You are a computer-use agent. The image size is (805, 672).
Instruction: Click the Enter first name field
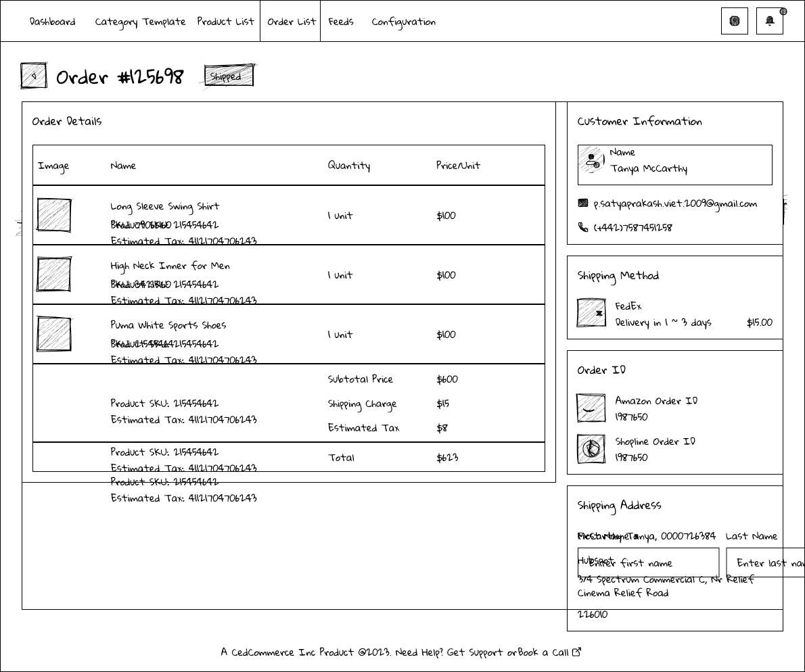pos(649,562)
